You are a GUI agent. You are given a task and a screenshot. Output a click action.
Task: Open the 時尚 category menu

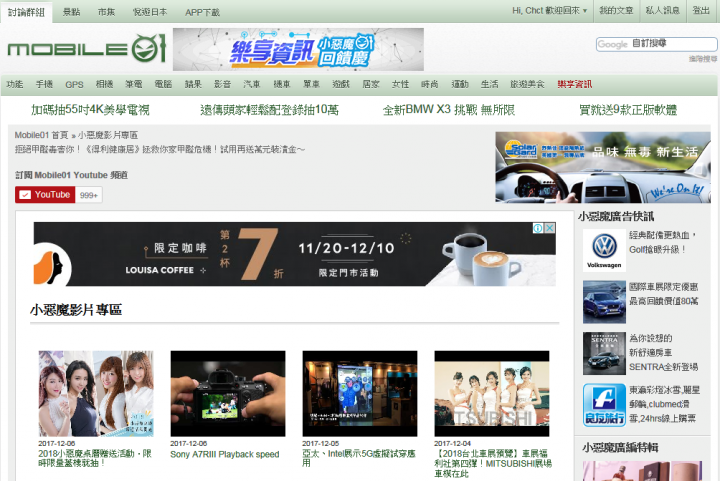click(430, 84)
